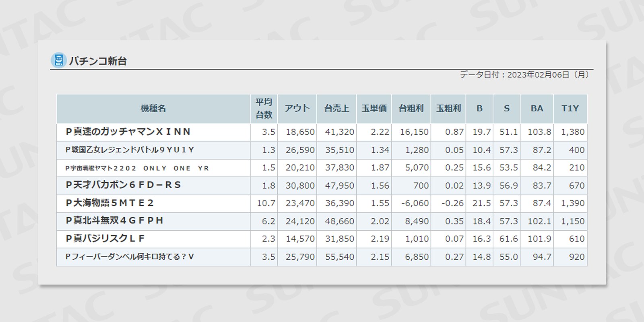The height and width of the screenshot is (322, 644).
Task: Click the T1Y value 920
Action: point(577,257)
